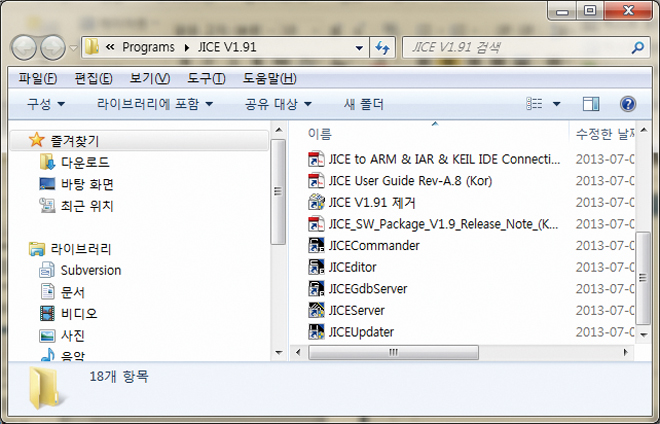This screenshot has width=660, height=424.
Task: Click the magnifier search icon
Action: click(638, 48)
